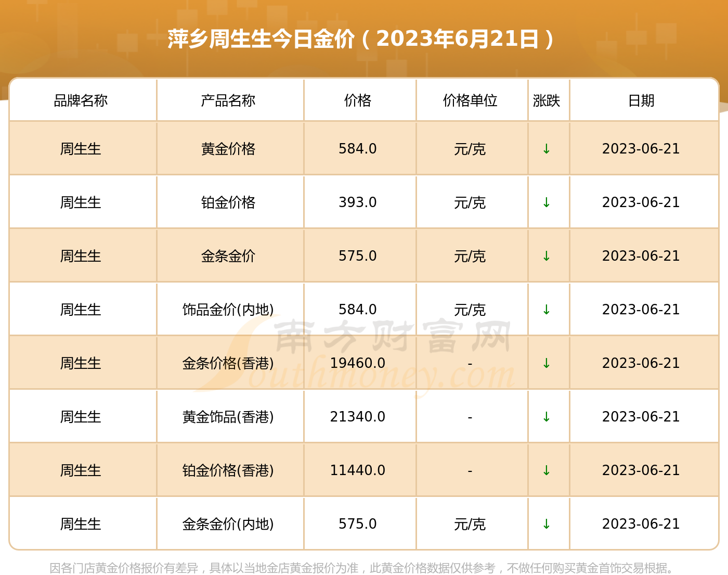Image resolution: width=728 pixels, height=575 pixels.
Task: Click the price 575.0 in 金条金价(内地) row
Action: click(x=358, y=524)
